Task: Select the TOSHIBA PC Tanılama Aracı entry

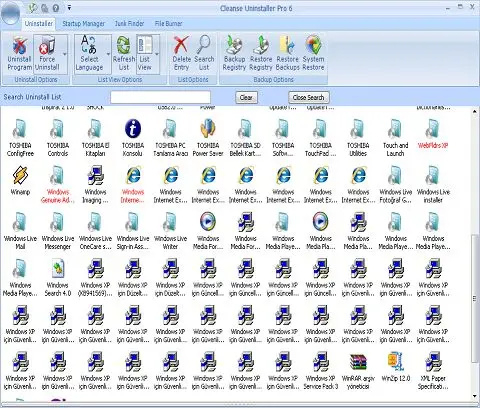Action: click(170, 138)
